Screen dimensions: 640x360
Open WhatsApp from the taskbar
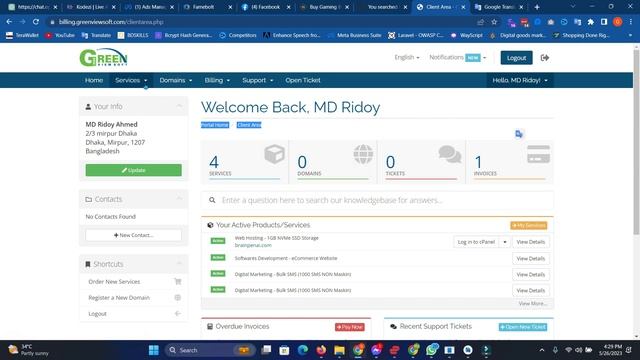431,350
